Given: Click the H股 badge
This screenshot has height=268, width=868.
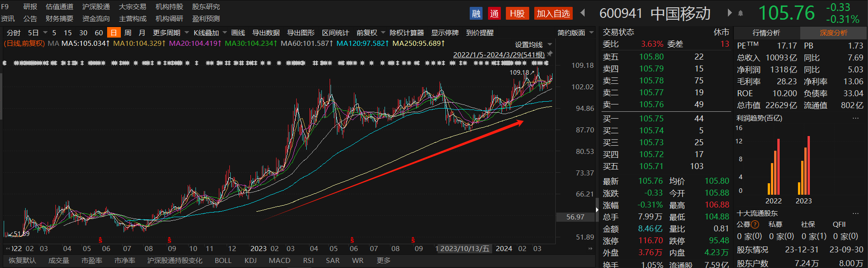Looking at the screenshot, I should click(x=517, y=14).
